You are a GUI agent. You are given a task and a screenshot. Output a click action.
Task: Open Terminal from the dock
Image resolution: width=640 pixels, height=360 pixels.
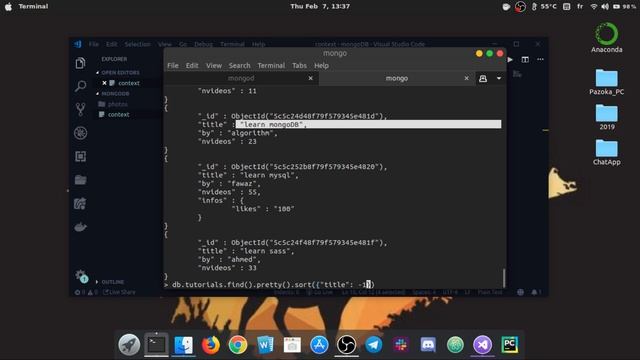[156, 345]
